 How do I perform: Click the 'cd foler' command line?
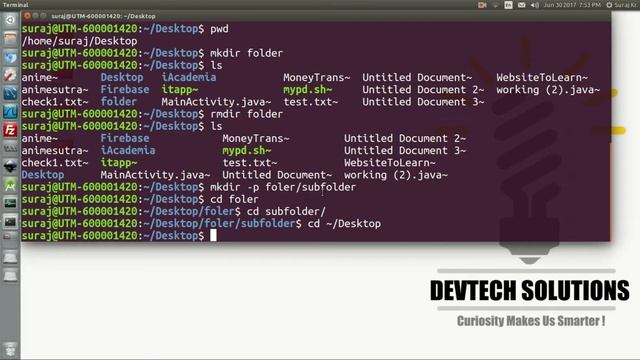pyautogui.click(x=234, y=199)
